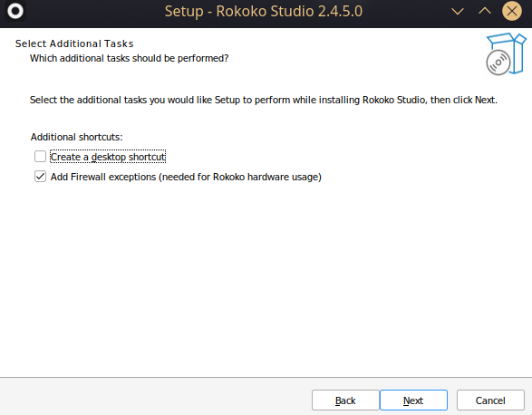Click the maximize chevron in title bar

(x=485, y=11)
